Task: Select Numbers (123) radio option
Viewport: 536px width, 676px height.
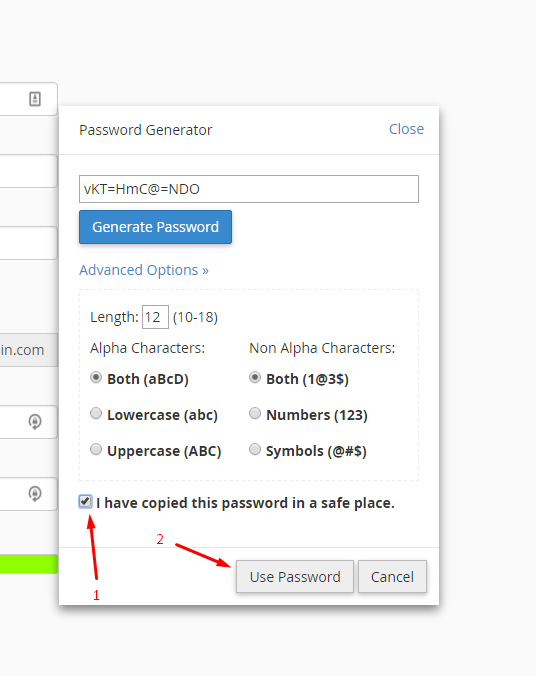Action: [x=255, y=413]
